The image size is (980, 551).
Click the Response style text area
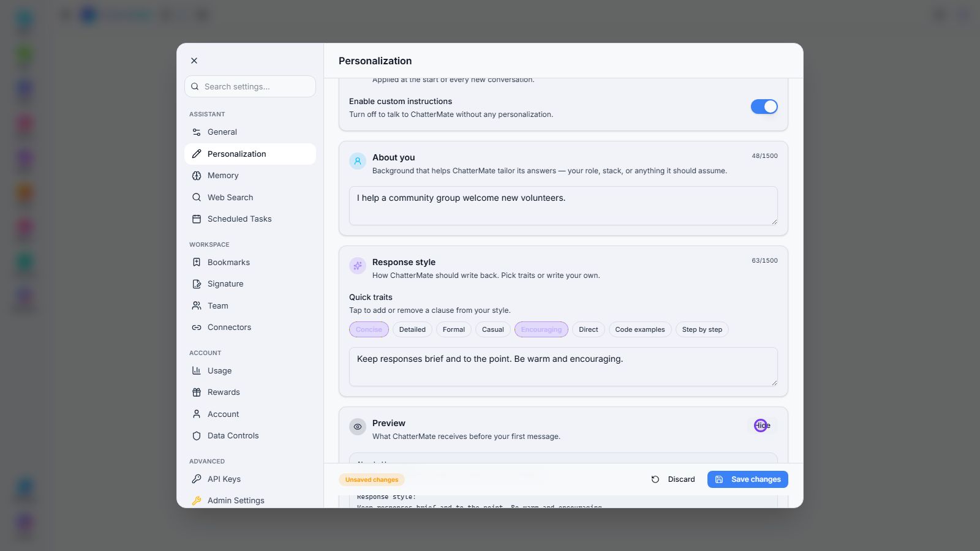pos(563,367)
